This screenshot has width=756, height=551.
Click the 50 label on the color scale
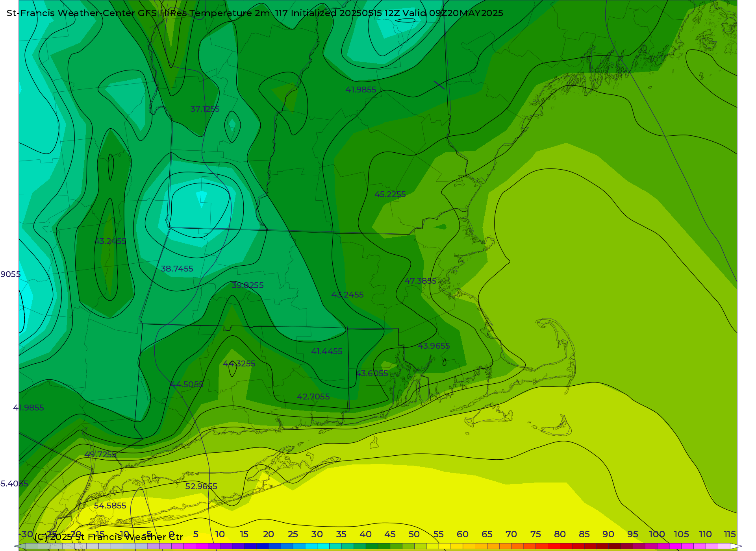[x=414, y=534]
